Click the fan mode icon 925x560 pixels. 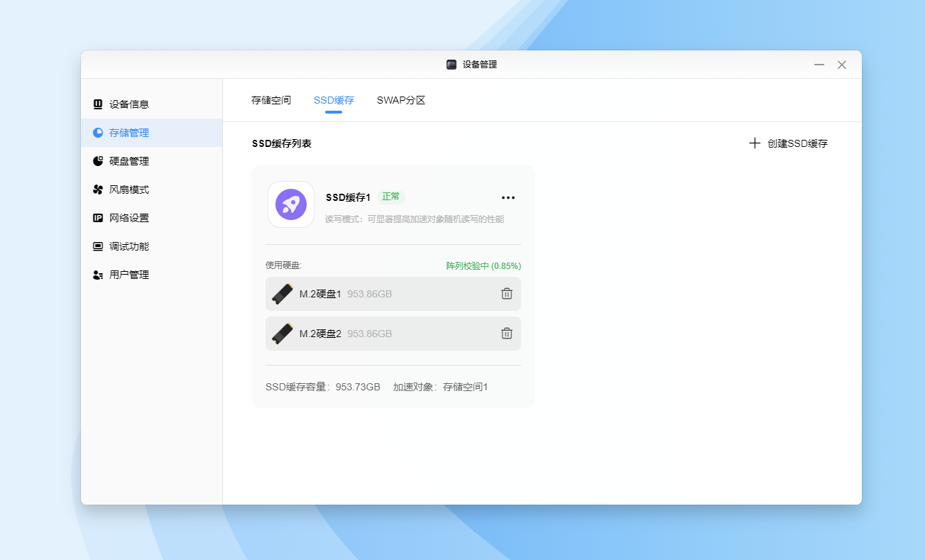(98, 190)
